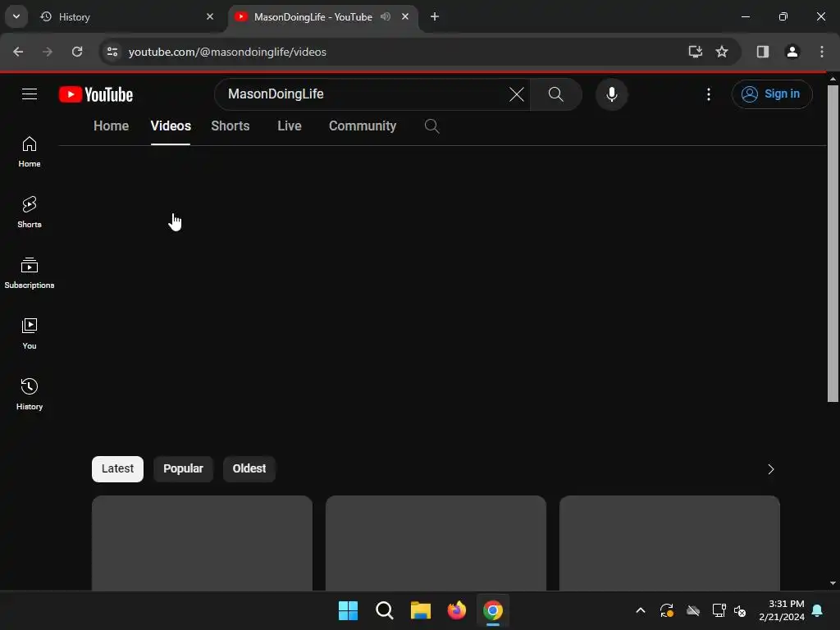Select the channel Videos tab
The image size is (840, 630).
[171, 126]
